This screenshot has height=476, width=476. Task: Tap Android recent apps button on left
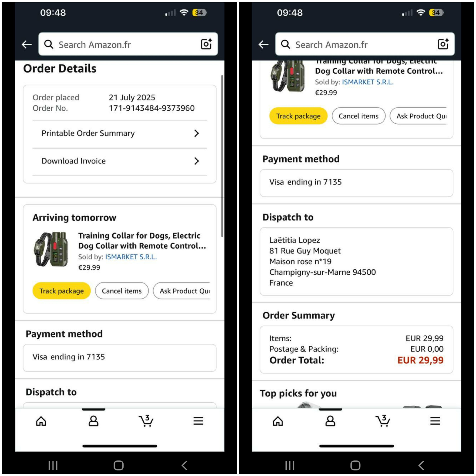[x=53, y=465]
